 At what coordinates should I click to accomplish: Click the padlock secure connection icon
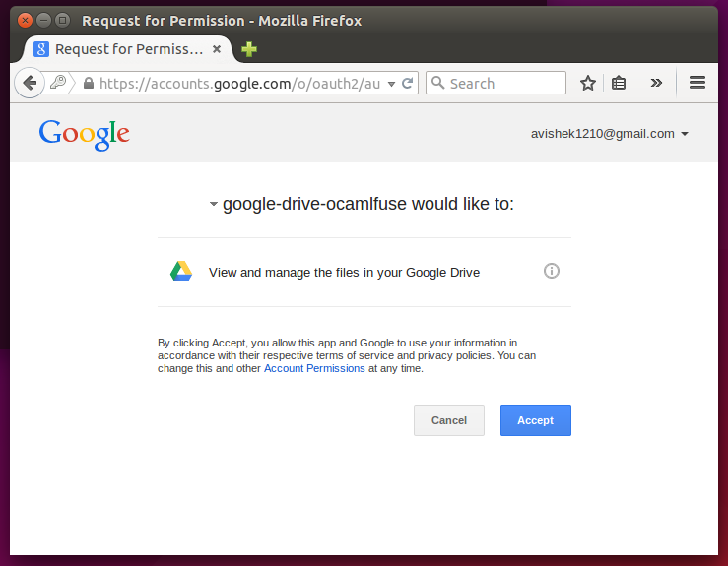click(89, 83)
